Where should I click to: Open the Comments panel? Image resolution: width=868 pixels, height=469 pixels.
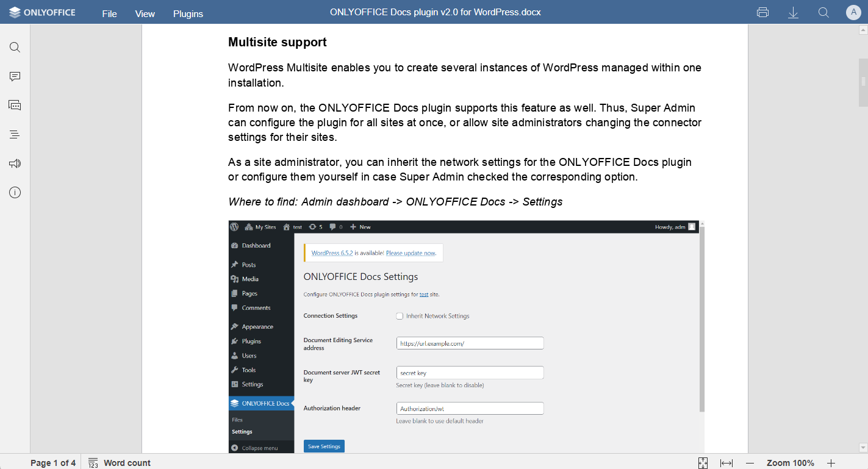[15, 76]
